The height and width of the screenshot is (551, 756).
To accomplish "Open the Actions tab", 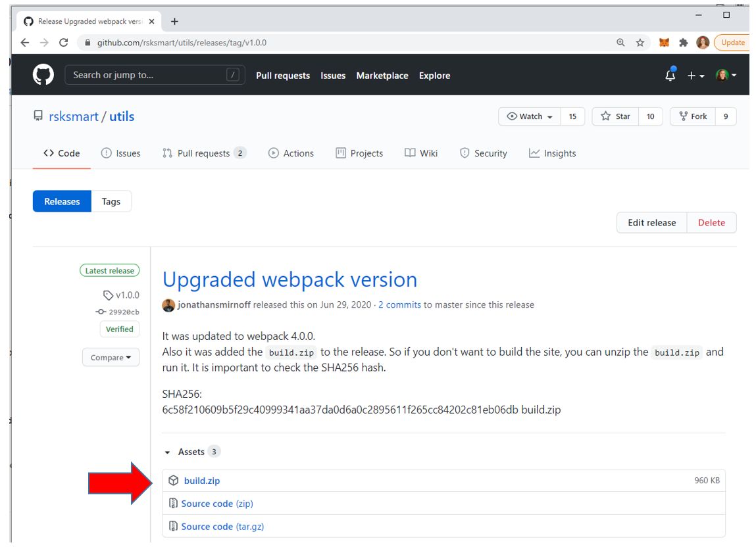I will point(291,153).
